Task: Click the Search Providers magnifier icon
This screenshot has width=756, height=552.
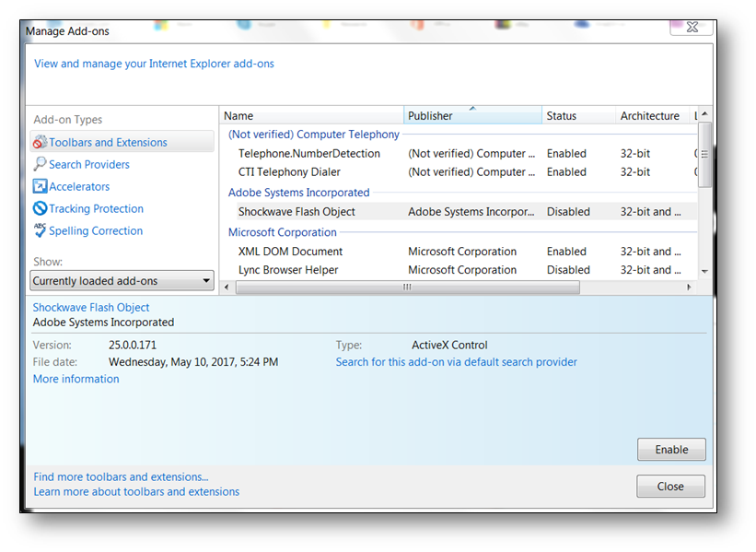Action: 40,164
